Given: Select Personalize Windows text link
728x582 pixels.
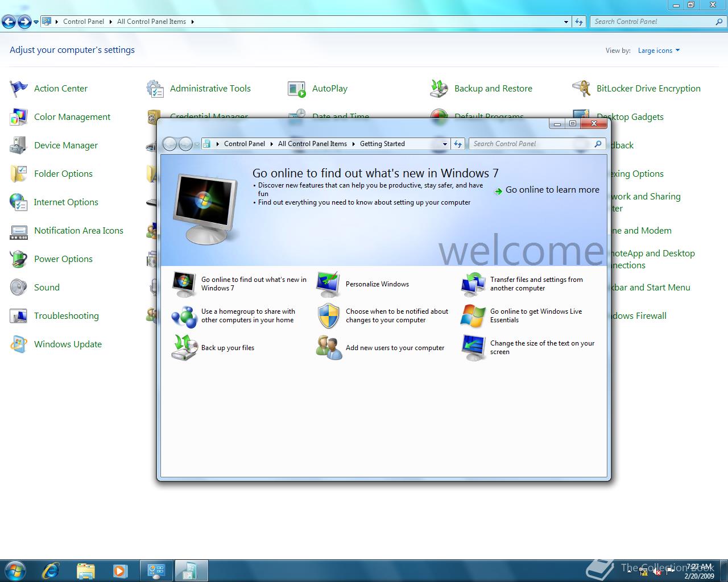Looking at the screenshot, I should coord(377,284).
